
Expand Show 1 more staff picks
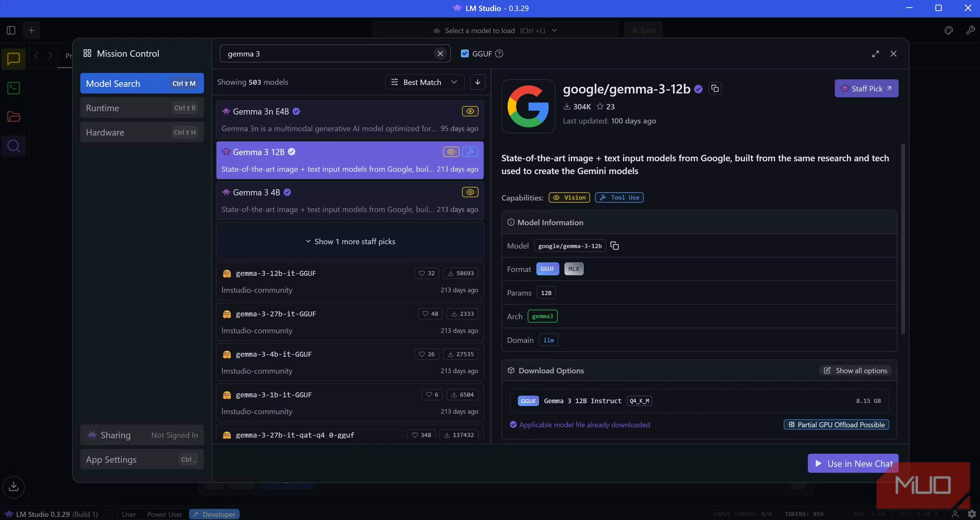350,242
